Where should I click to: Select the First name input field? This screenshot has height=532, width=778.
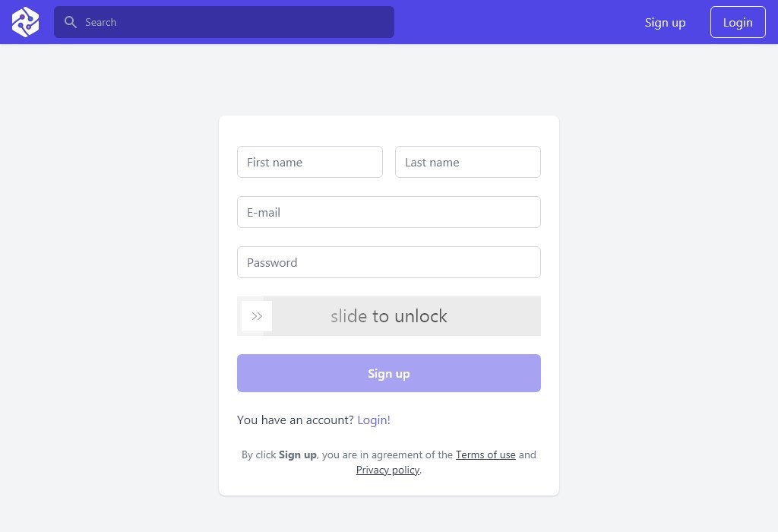tap(310, 162)
